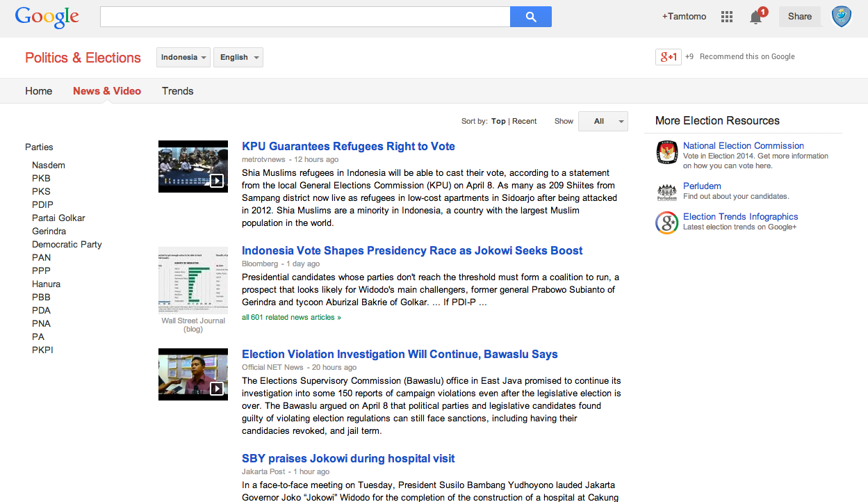Image resolution: width=868 pixels, height=502 pixels.
Task: Click the metrotvnews source label
Action: pyautogui.click(x=263, y=160)
